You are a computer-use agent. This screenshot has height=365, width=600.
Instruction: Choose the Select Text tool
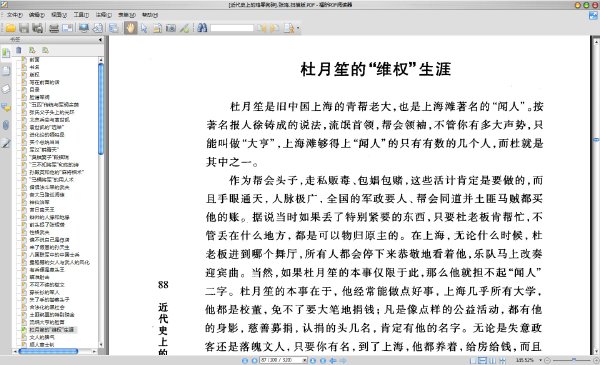157,28
